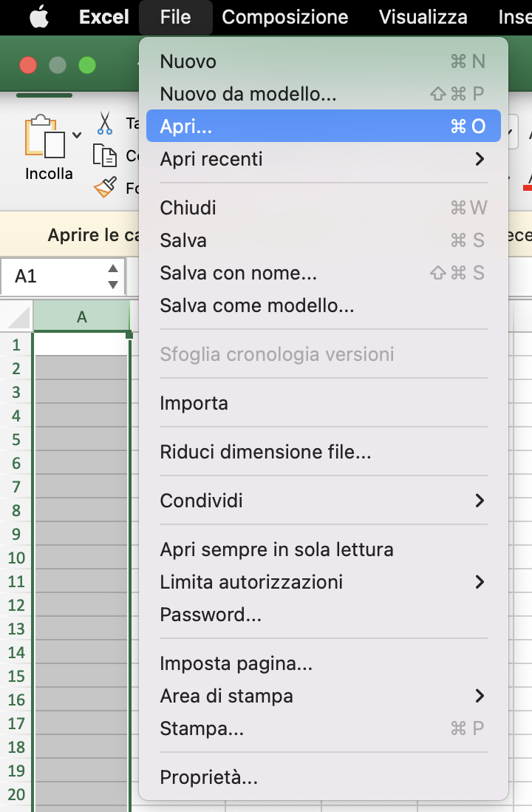
Task: Choose Salva come modello...
Action: click(x=324, y=305)
